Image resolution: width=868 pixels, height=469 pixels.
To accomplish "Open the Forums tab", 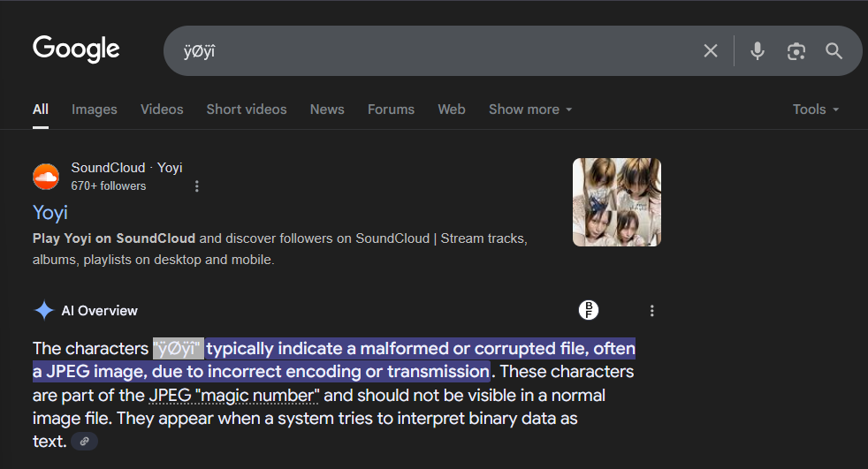I will coord(391,110).
